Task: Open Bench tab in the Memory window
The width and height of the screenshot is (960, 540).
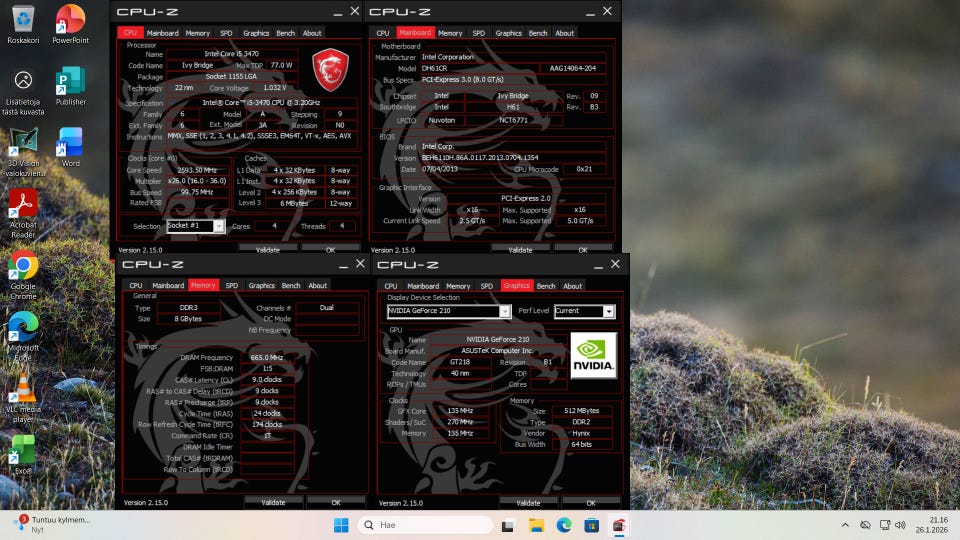Action: [x=291, y=285]
